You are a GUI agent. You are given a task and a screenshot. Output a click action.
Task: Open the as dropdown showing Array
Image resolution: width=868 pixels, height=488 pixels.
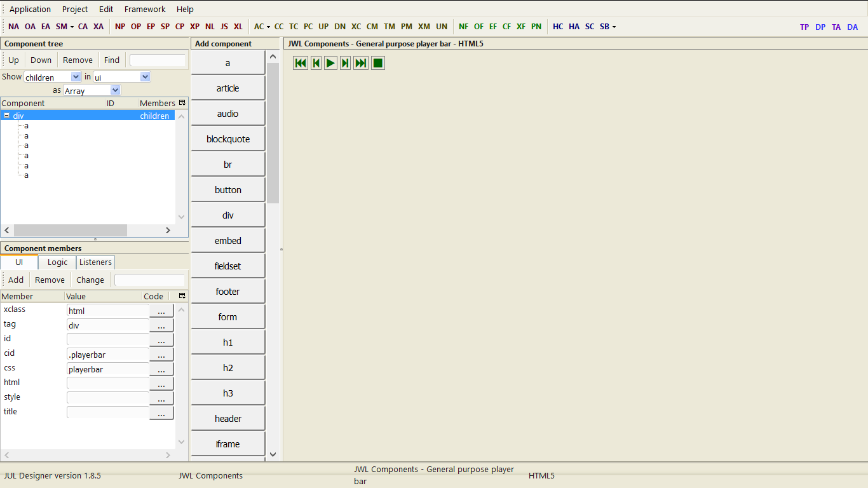[92, 90]
